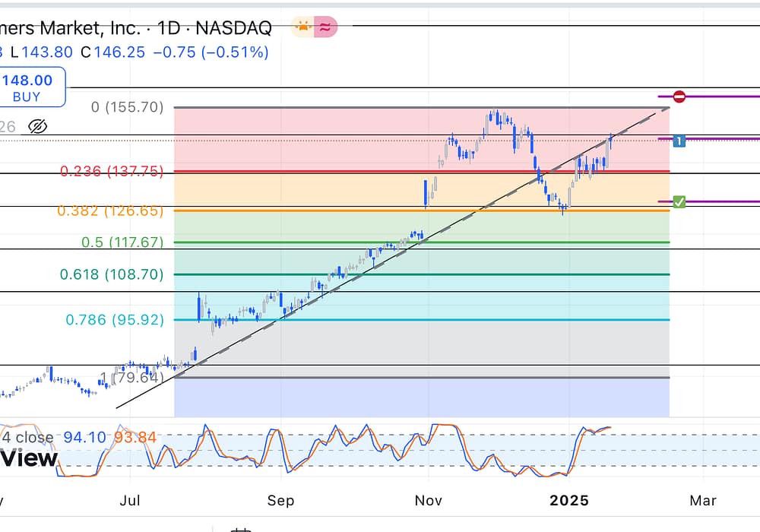Click the green checkmark target marker

pyautogui.click(x=679, y=202)
